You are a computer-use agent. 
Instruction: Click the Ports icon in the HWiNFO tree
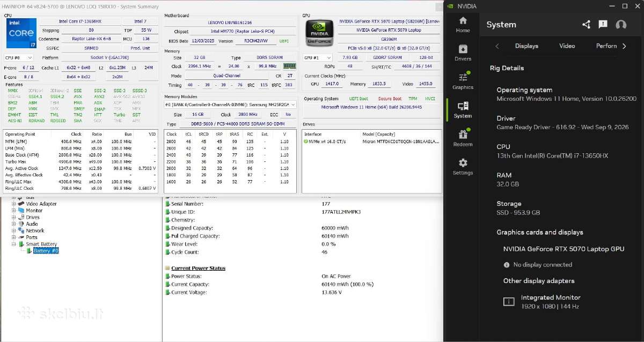point(21,237)
